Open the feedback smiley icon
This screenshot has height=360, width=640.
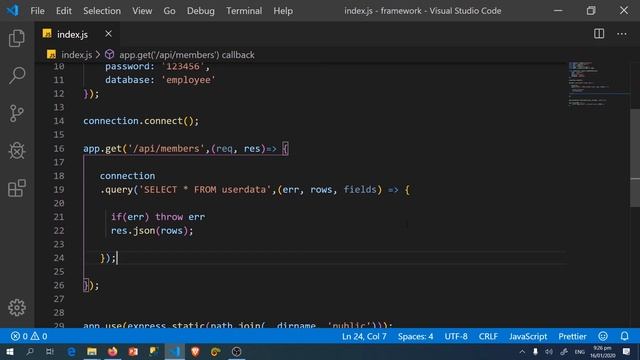click(603, 336)
